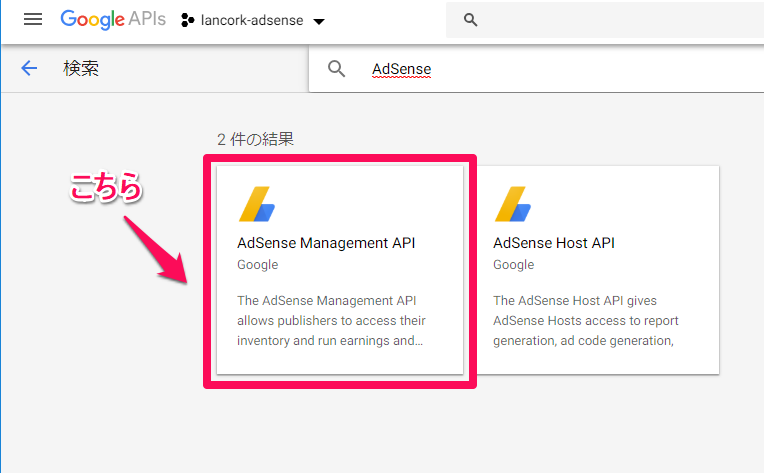
Task: Click the AdSense Management API description text
Action: click(331, 321)
